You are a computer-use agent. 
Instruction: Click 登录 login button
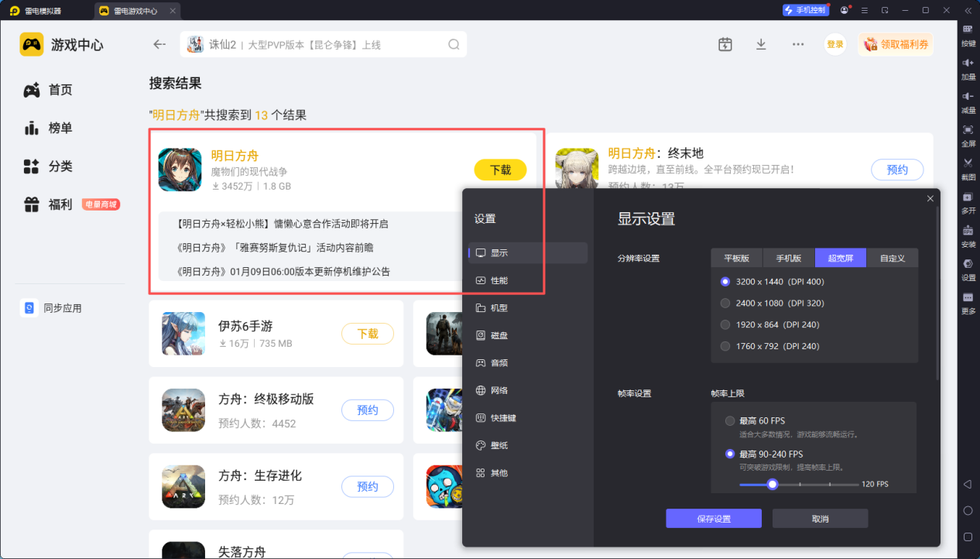coord(835,44)
